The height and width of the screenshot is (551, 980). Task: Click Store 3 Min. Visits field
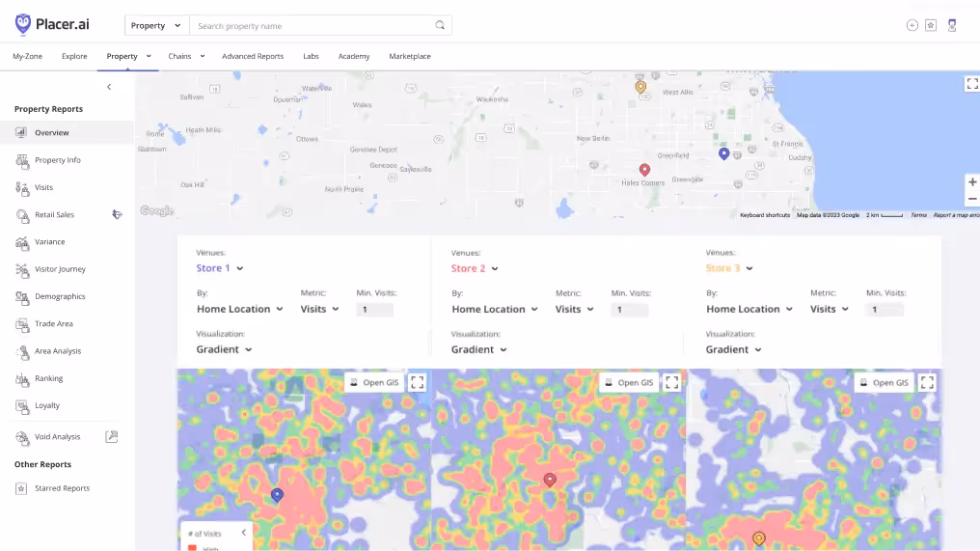pyautogui.click(x=885, y=310)
